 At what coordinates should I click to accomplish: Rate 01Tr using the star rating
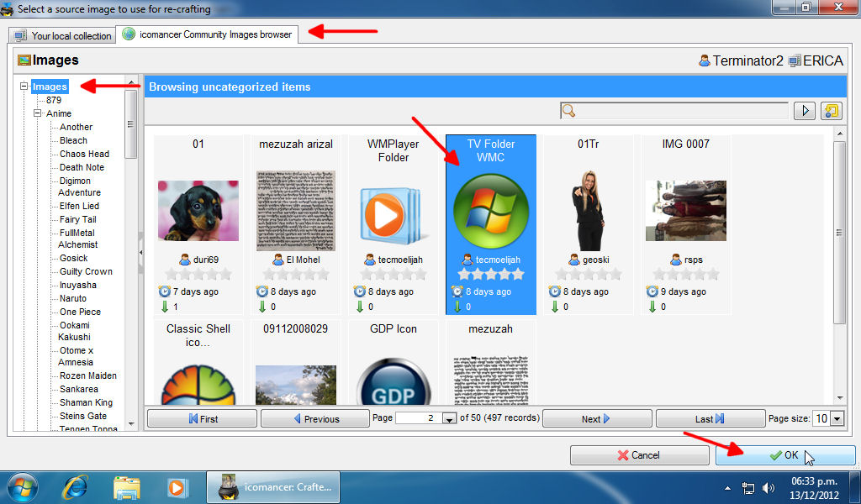(x=588, y=274)
